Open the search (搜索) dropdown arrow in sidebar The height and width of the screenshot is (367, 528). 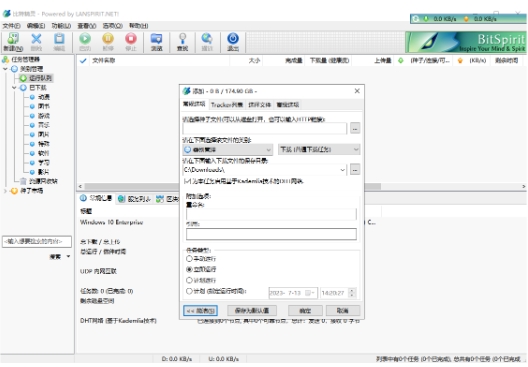click(68, 257)
